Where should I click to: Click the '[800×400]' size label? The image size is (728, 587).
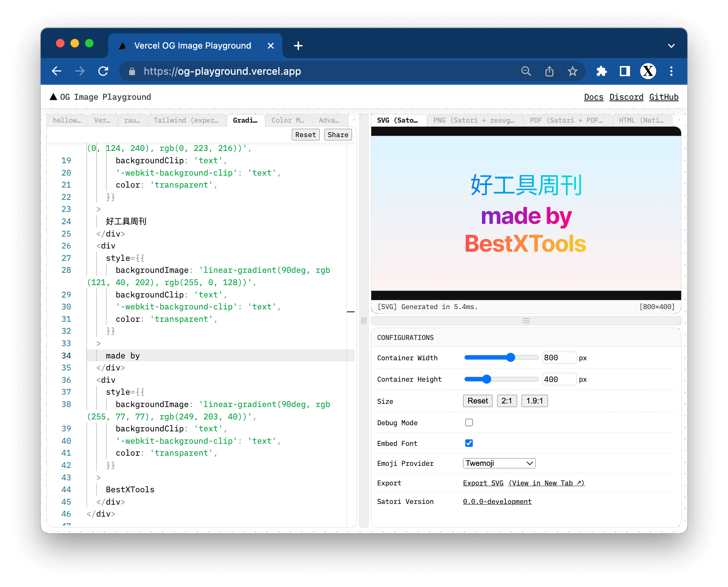657,307
